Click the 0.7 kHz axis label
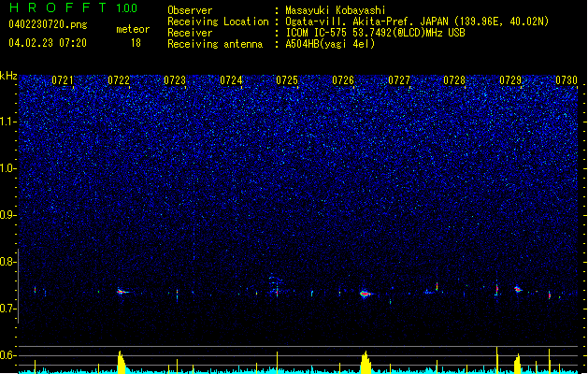This screenshot has height=374, width=588. (8, 309)
